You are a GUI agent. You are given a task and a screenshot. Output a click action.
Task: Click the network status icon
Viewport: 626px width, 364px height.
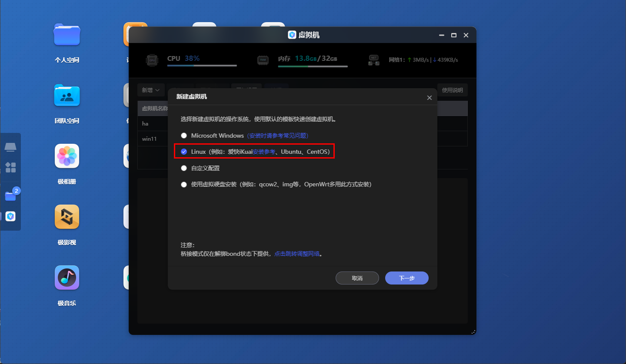pyautogui.click(x=373, y=60)
